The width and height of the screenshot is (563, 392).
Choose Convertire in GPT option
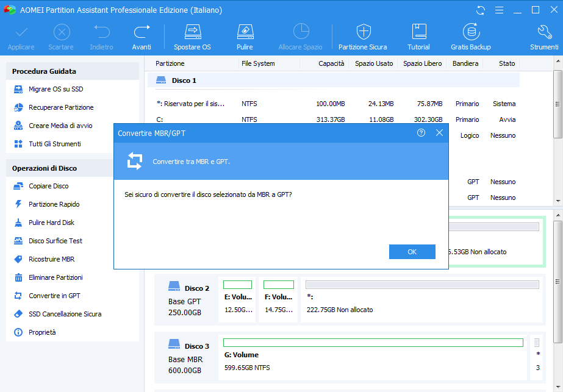[x=54, y=296]
